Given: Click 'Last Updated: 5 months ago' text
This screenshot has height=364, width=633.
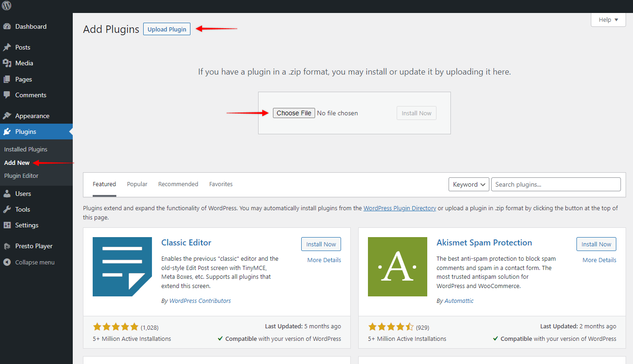Looking at the screenshot, I should coord(303,326).
